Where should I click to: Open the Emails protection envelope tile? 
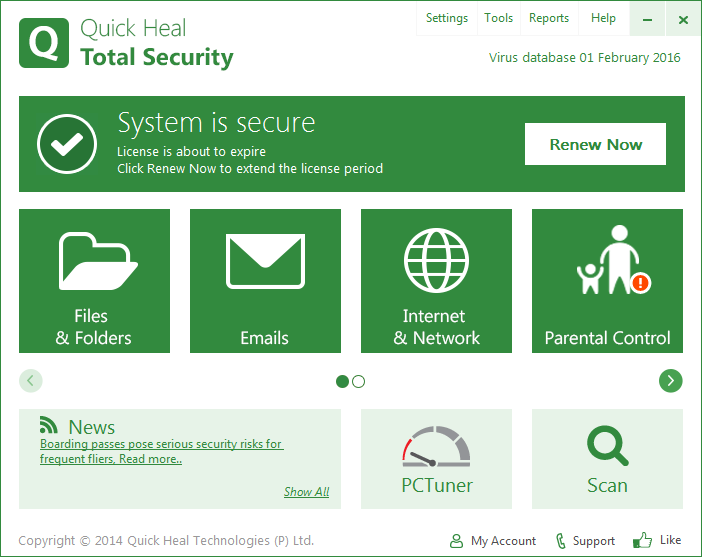pyautogui.click(x=265, y=281)
